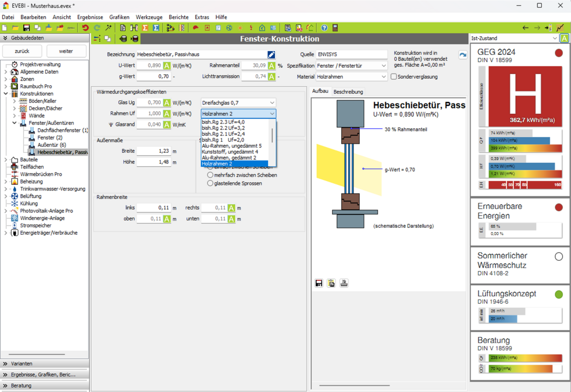The height and width of the screenshot is (392, 571).
Task: Click the print icon below the Aufbau diagram
Action: [344, 283]
